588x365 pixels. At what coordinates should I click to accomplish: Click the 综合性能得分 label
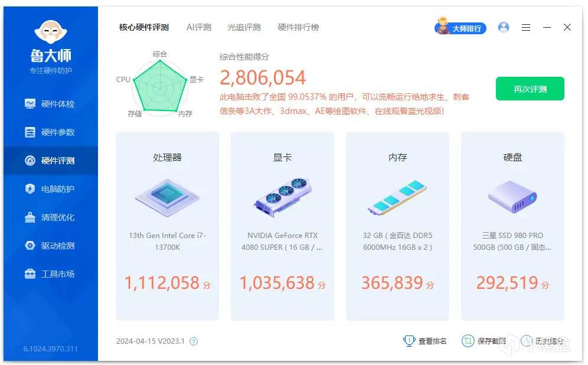(244, 57)
